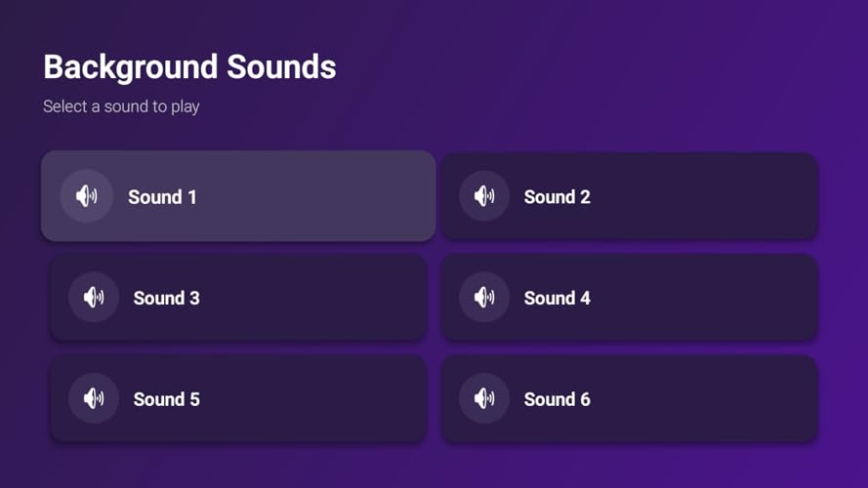The height and width of the screenshot is (488, 868).
Task: Click the speaker icon for Sound 1
Action: click(86, 196)
